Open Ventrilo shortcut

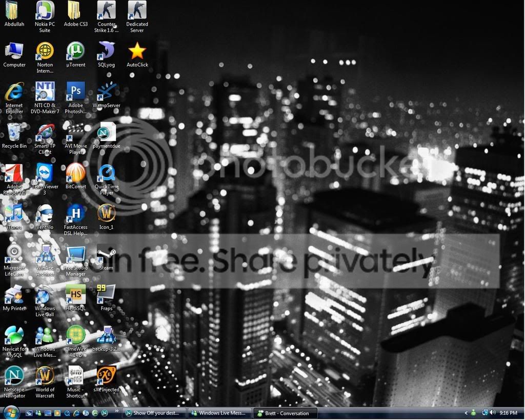[x=45, y=217]
